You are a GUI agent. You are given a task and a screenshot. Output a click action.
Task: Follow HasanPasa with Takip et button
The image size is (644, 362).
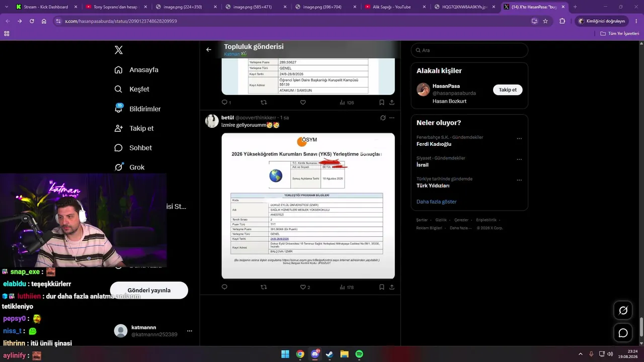[x=508, y=89]
